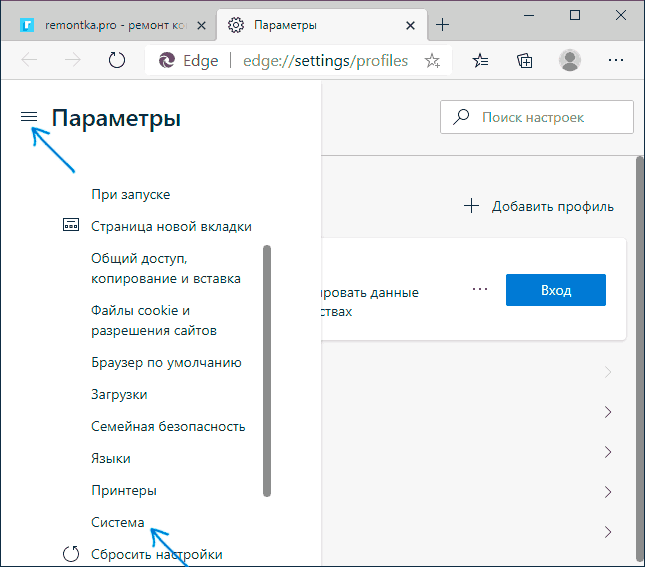Image resolution: width=645 pixels, height=567 pixels.
Task: Open the Система section
Action: click(x=118, y=522)
